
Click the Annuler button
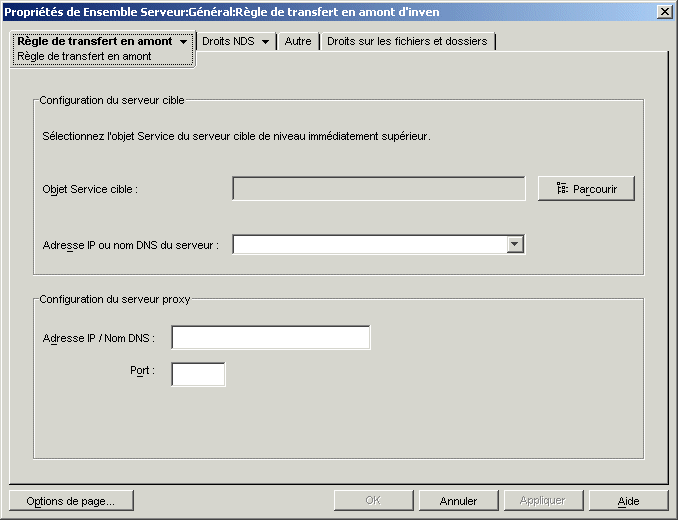(x=458, y=501)
